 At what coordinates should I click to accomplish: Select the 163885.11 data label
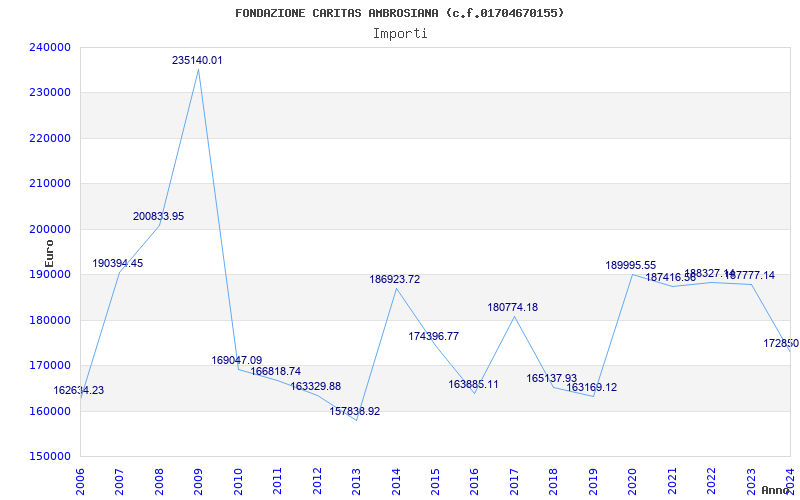click(473, 384)
